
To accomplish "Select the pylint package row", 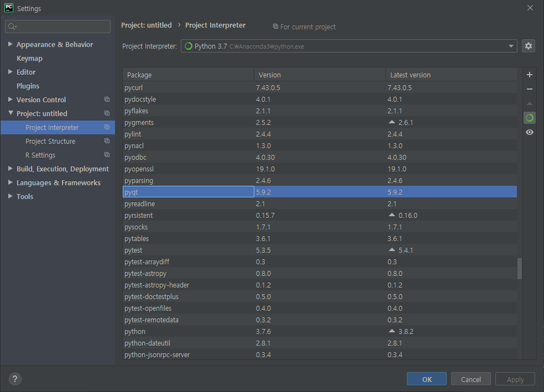I will point(320,134).
